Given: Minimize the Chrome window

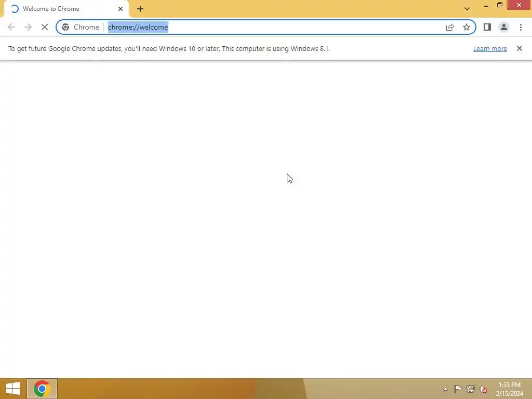Looking at the screenshot, I should (486, 5).
